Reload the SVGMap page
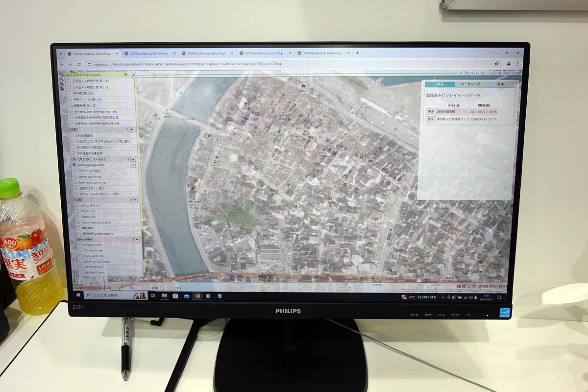This screenshot has width=588, height=392. point(79,64)
